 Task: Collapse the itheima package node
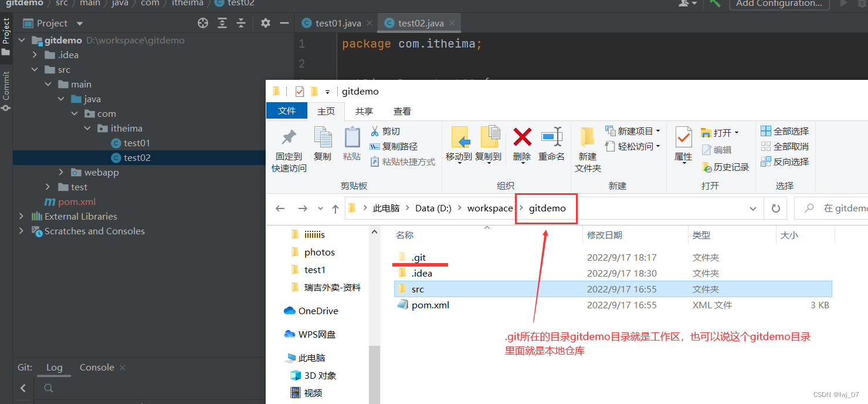87,129
